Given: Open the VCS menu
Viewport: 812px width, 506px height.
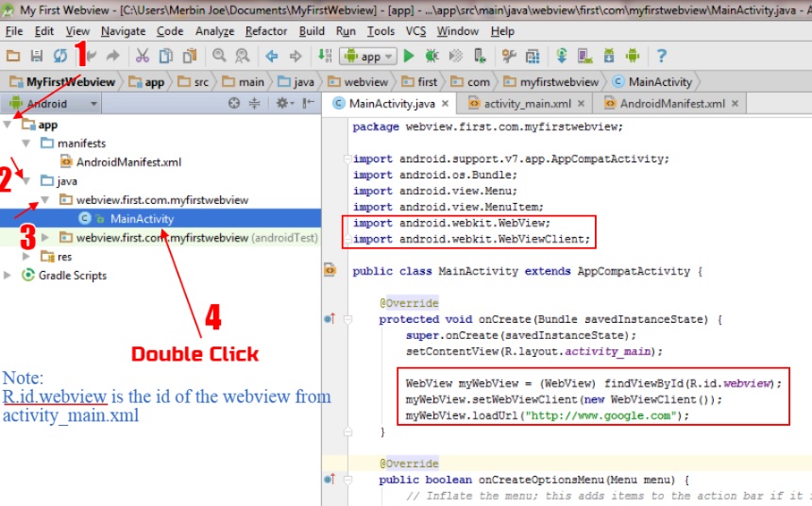Looking at the screenshot, I should (x=415, y=31).
